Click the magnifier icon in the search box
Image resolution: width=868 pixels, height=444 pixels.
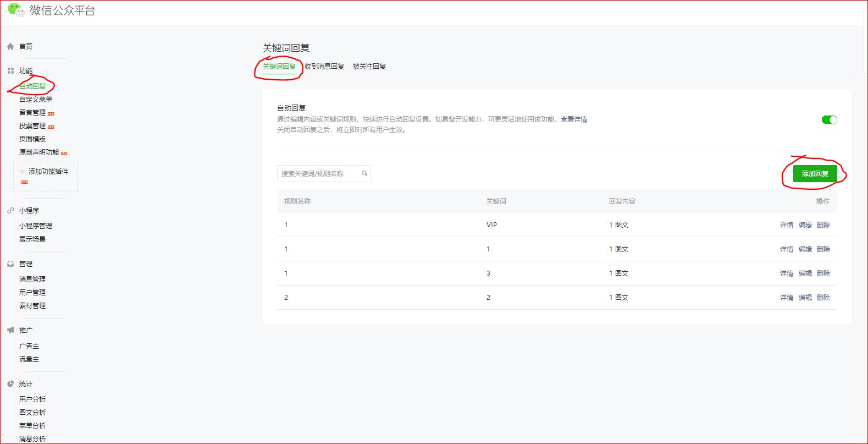pyautogui.click(x=364, y=173)
